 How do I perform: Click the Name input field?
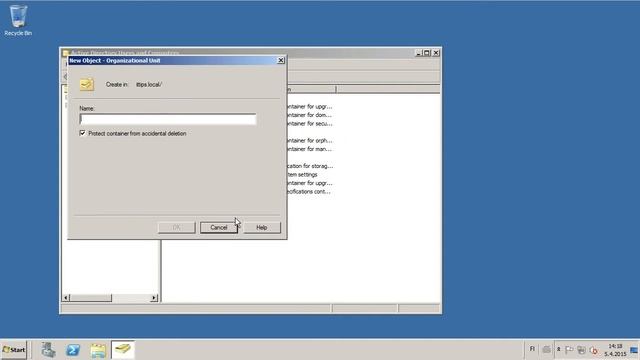168,119
